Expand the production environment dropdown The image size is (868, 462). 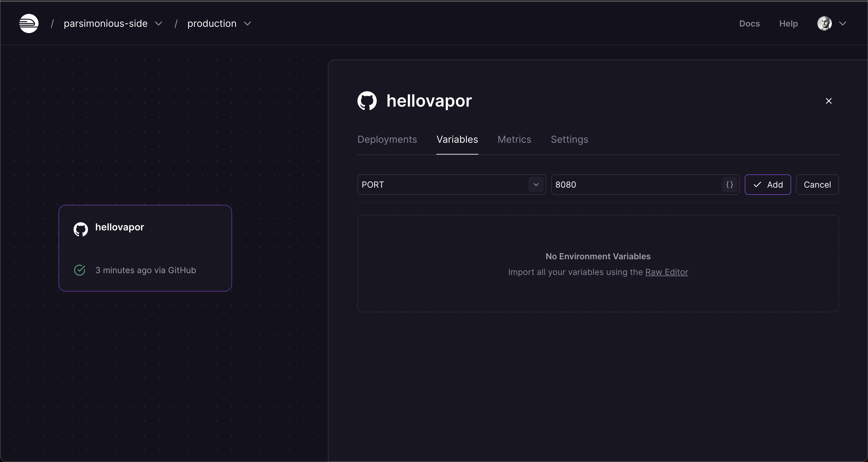point(247,23)
